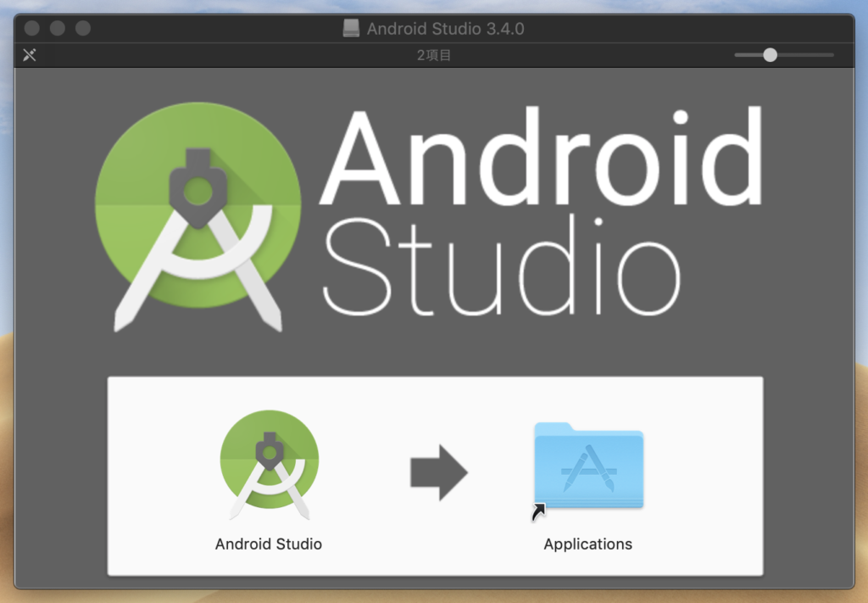Click the "Android Studio 3.4.0" window title

pyautogui.click(x=445, y=29)
